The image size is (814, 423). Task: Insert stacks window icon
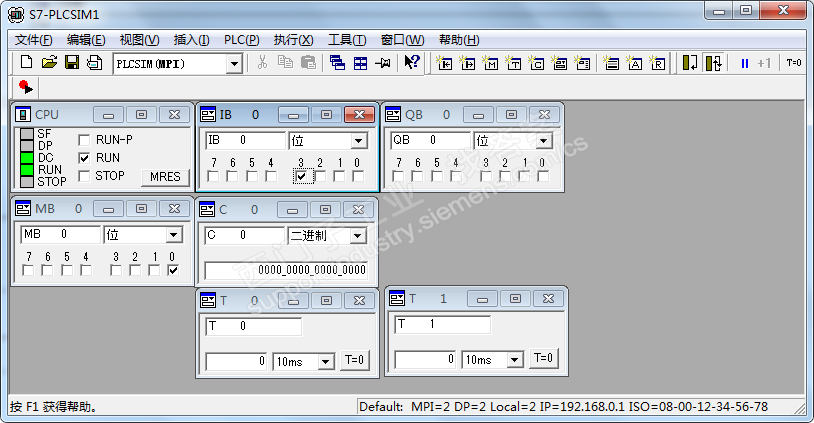[612, 63]
